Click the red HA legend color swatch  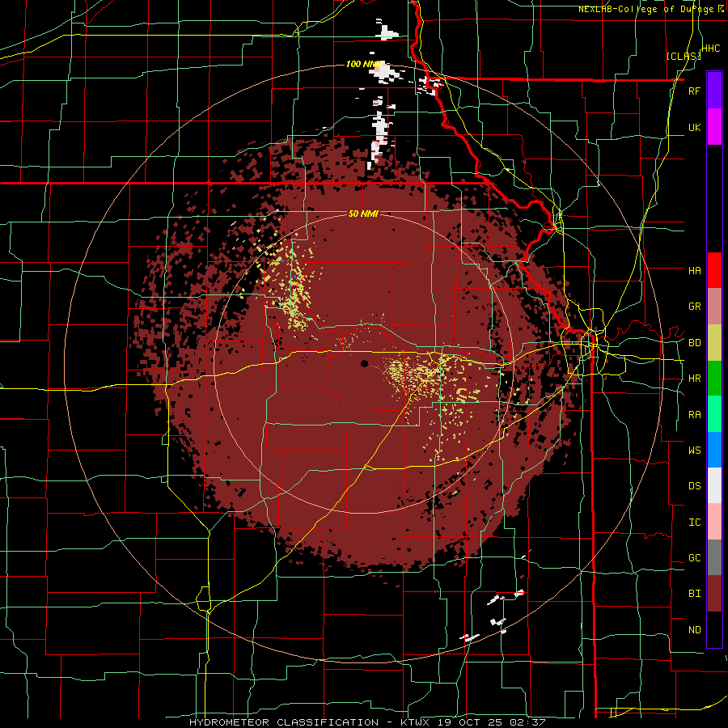click(x=714, y=270)
